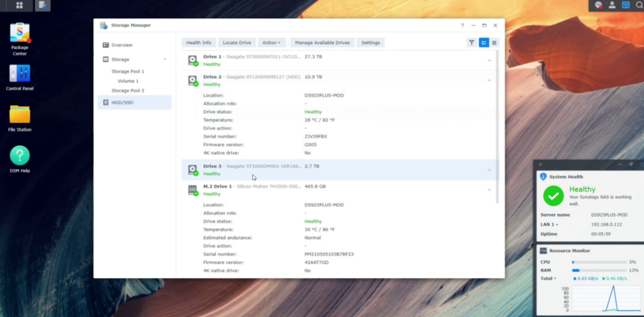Open the DSM Help icon

click(x=19, y=156)
